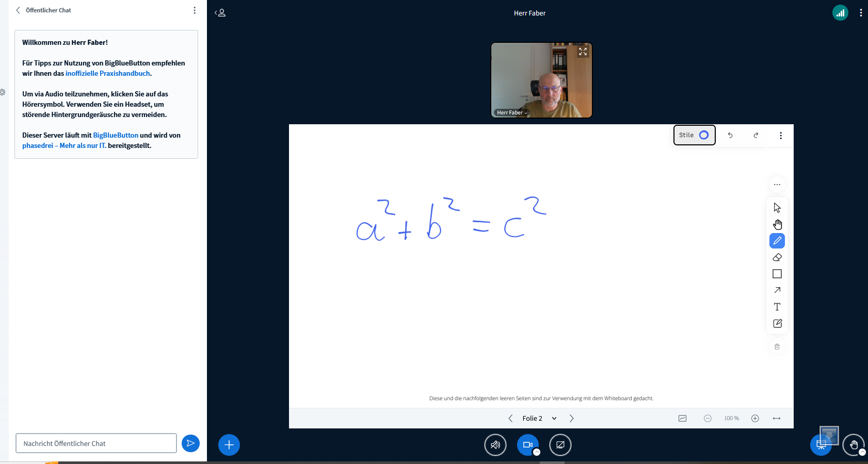The height and width of the screenshot is (464, 868).
Task: Click the trash delete icon
Action: 777,346
